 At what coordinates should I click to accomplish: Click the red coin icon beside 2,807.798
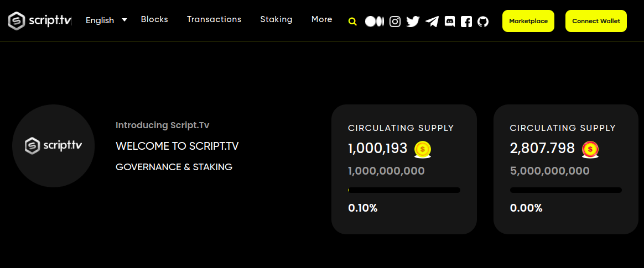tap(590, 149)
